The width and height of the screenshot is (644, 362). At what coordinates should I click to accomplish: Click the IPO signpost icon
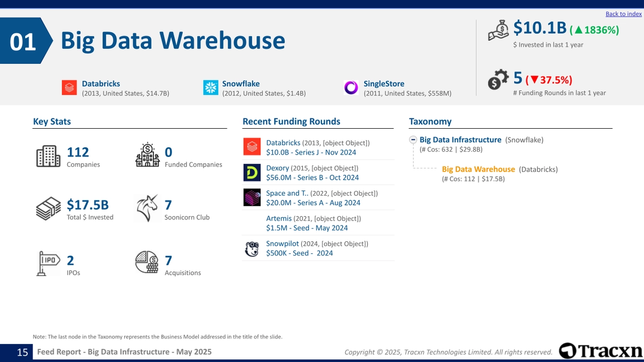coord(48,263)
